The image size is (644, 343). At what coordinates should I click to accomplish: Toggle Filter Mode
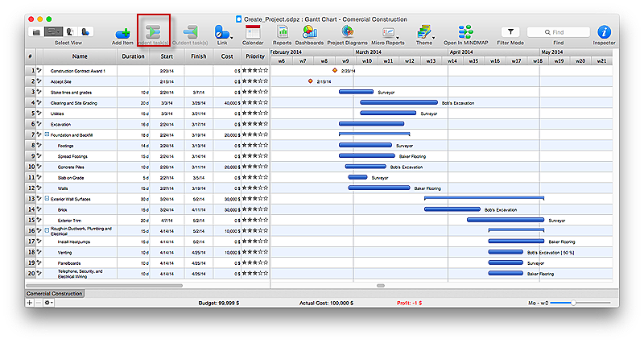click(510, 31)
